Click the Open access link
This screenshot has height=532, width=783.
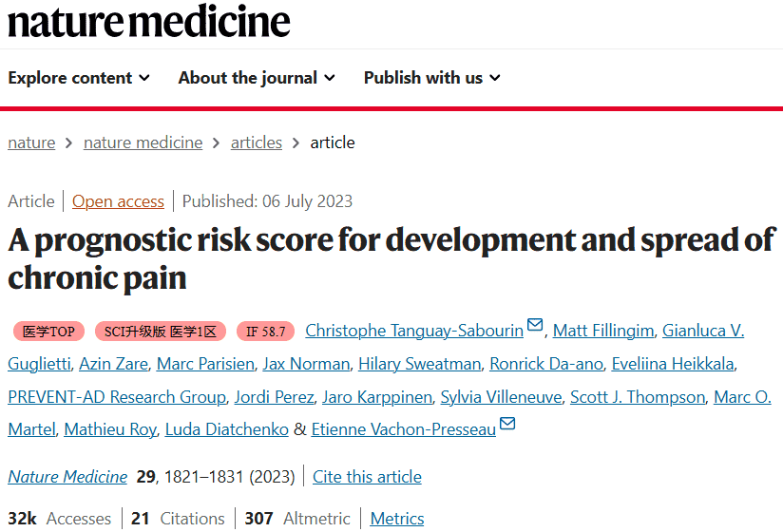pyautogui.click(x=118, y=201)
